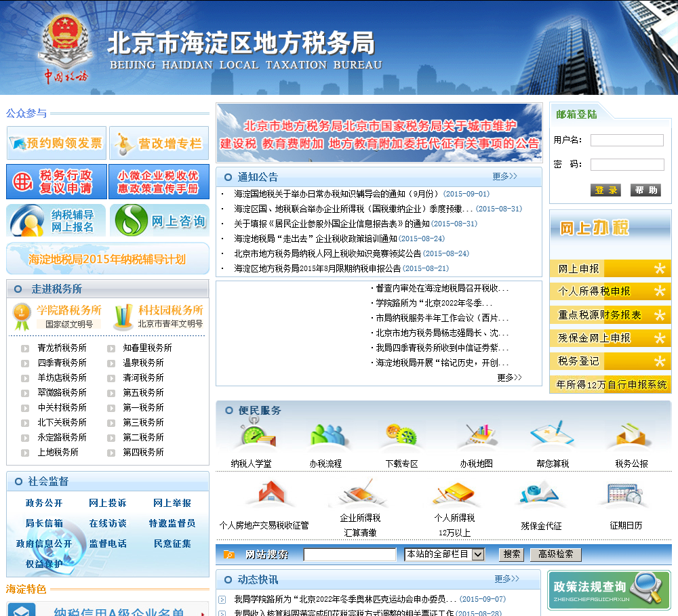Open the 城市维护建设税 announcement banner
The height and width of the screenshot is (616, 678).
[379, 133]
